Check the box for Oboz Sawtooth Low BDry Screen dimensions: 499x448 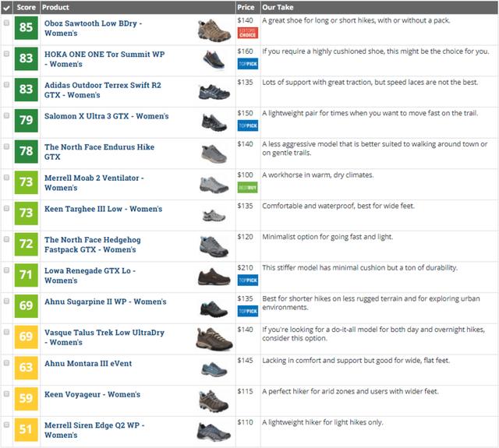pos(7,23)
